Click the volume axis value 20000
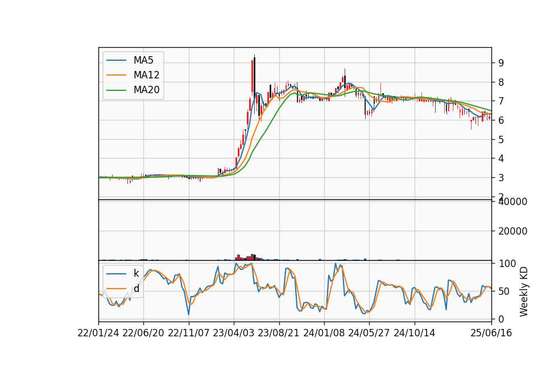 [x=512, y=231]
